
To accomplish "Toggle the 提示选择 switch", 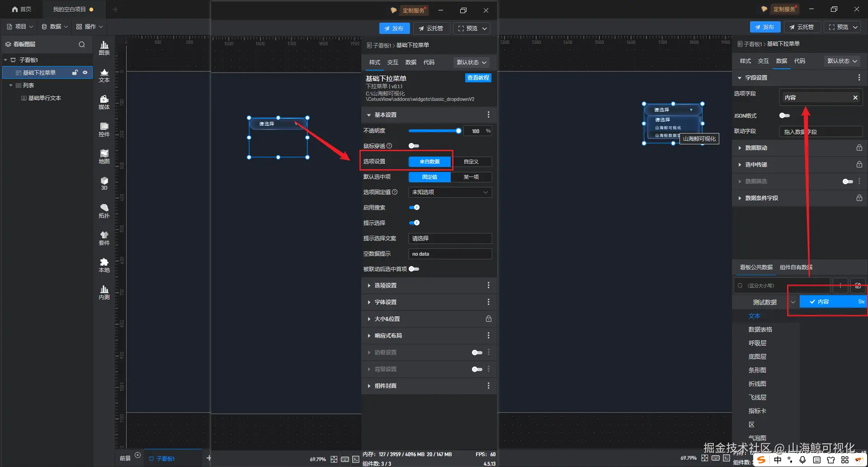I will 414,223.
